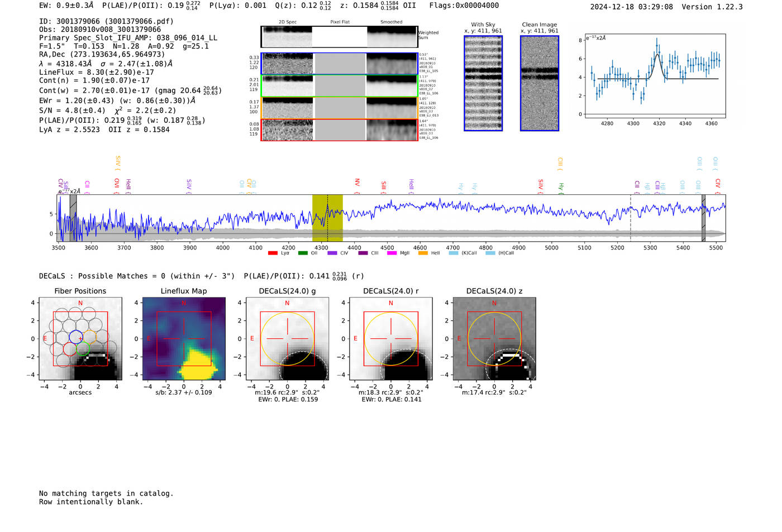782x532 pixels.
Task: Click 'No matching targets in catalog.' text
Action: coord(106,493)
